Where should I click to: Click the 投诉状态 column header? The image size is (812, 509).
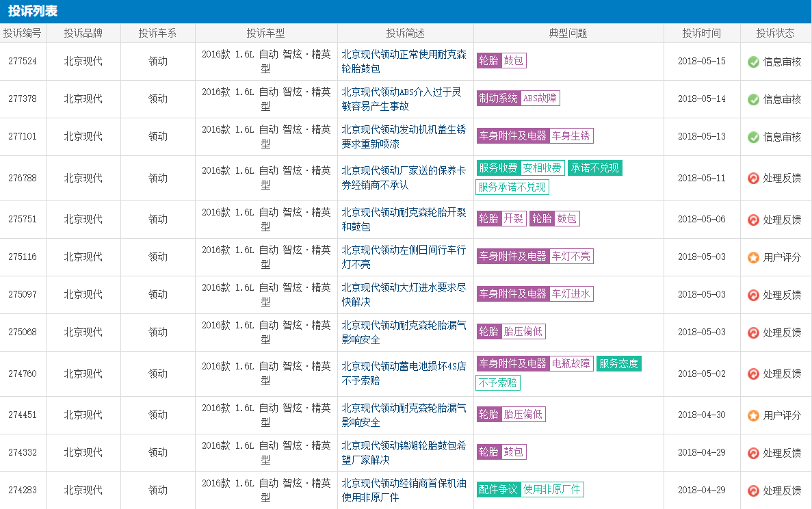pyautogui.click(x=775, y=33)
